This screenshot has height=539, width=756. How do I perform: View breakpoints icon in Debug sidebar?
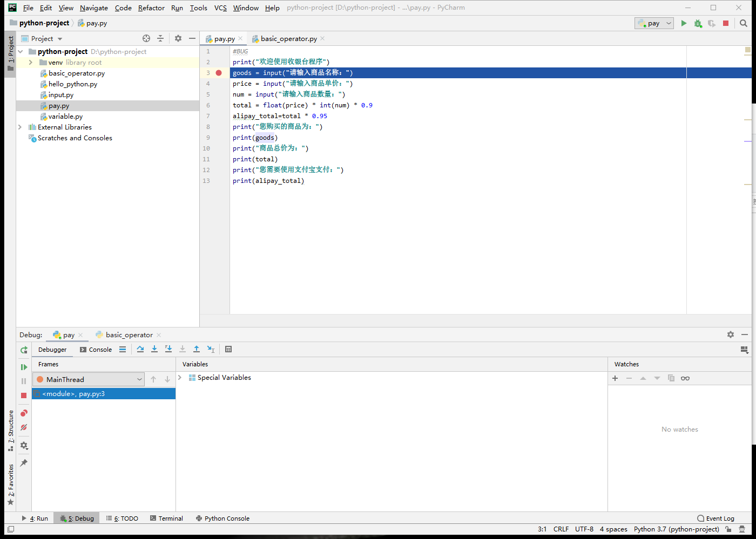pos(24,413)
